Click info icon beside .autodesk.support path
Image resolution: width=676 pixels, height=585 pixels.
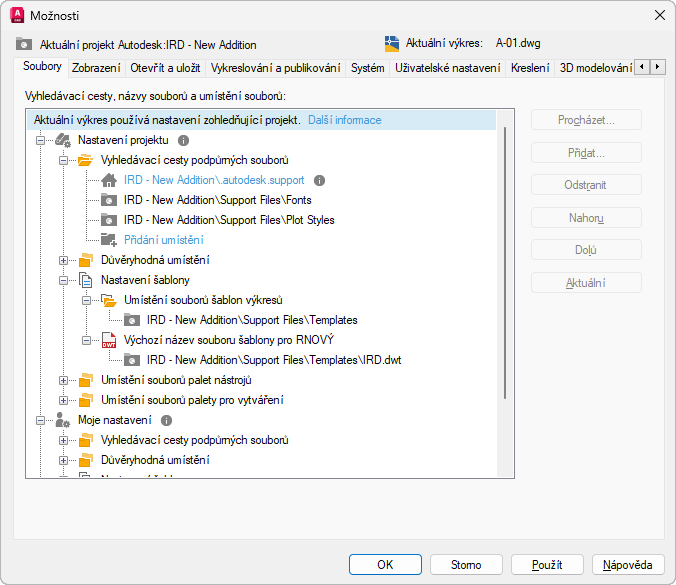319,181
